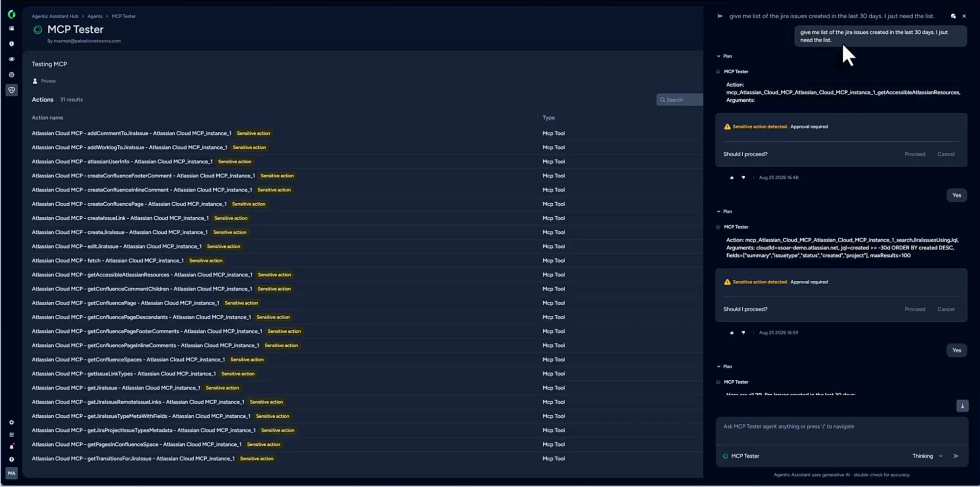The height and width of the screenshot is (487, 980).
Task: Select the createIssueLink action row
Action: pyautogui.click(x=367, y=218)
